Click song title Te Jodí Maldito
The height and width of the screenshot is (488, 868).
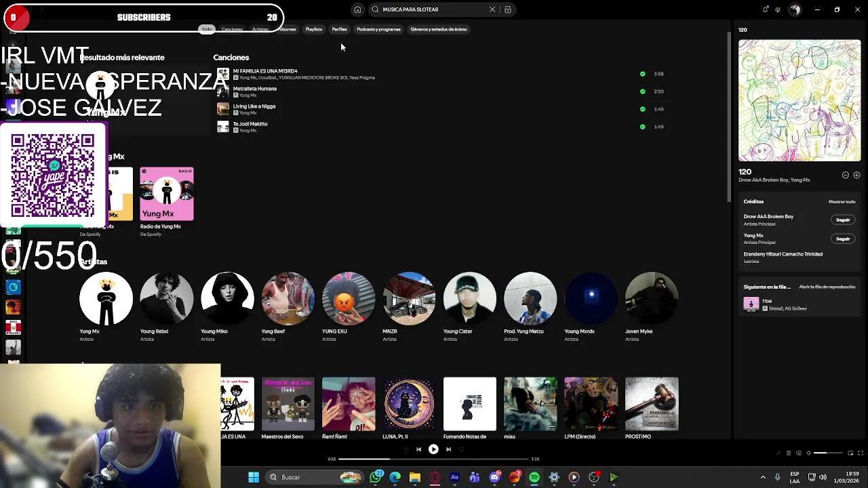tap(250, 124)
